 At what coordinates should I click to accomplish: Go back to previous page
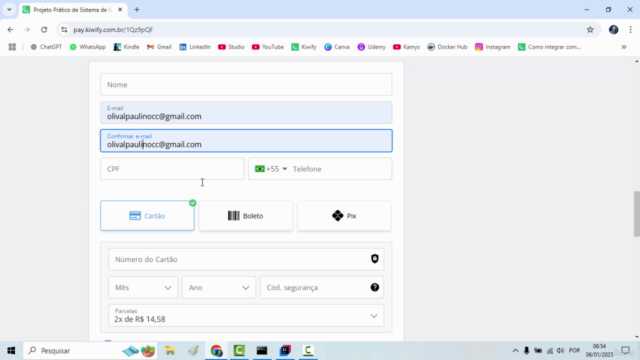(x=10, y=29)
